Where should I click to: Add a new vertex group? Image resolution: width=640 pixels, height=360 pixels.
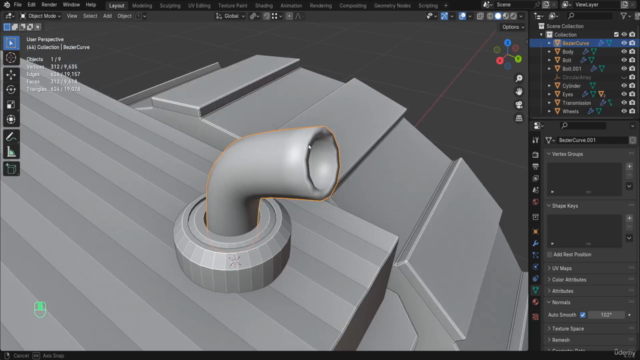click(629, 167)
